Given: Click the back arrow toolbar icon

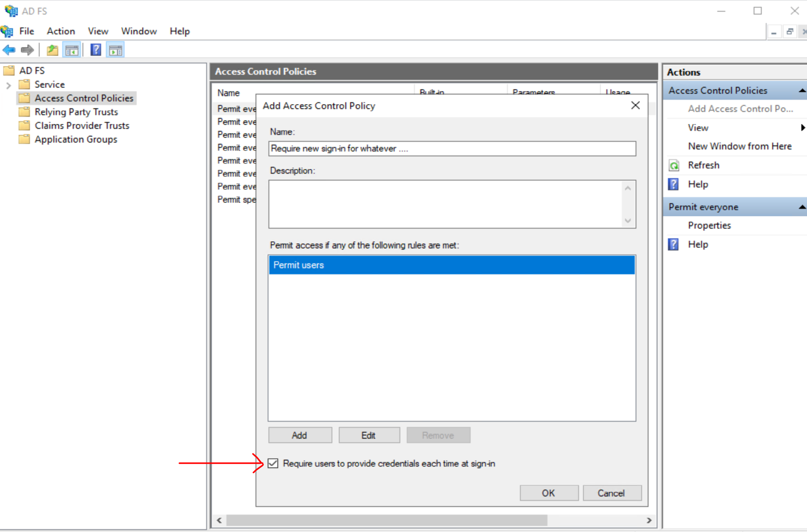Looking at the screenshot, I should (x=9, y=50).
